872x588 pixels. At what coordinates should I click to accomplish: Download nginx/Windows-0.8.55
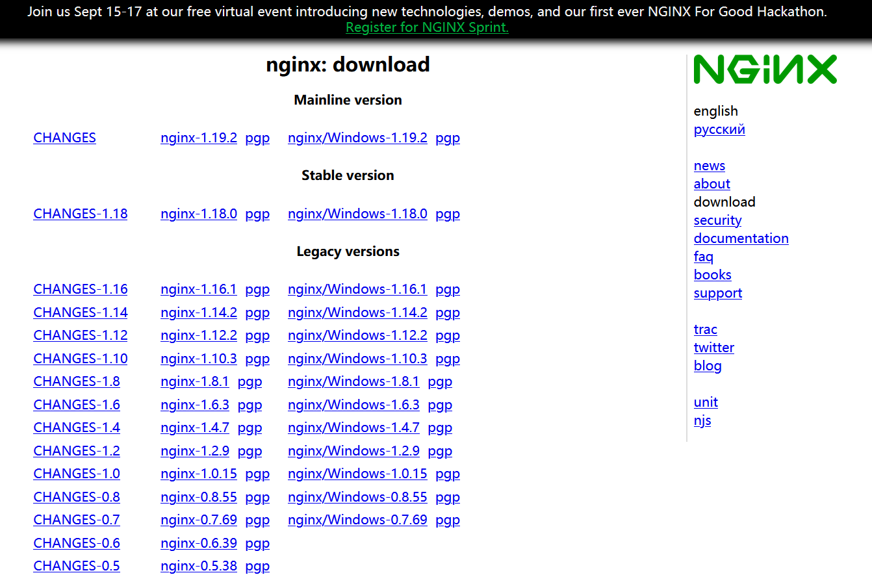point(357,497)
